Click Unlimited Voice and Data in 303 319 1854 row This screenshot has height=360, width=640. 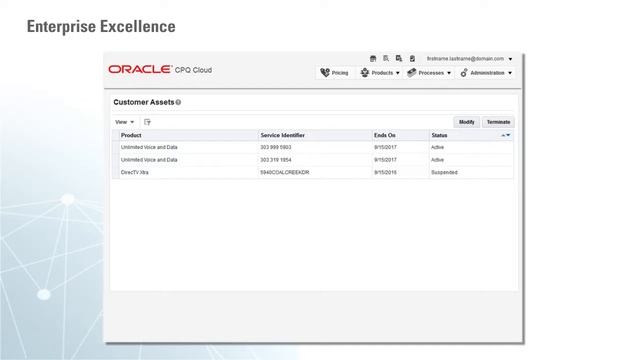click(149, 160)
